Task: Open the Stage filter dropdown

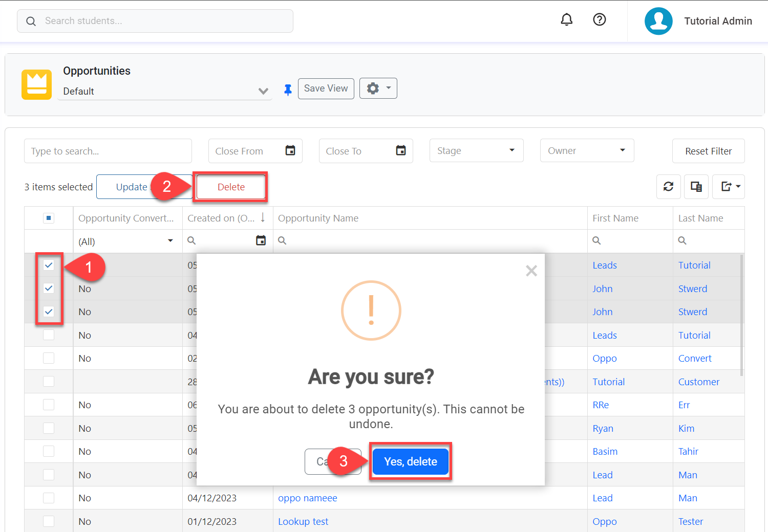Action: (x=477, y=150)
